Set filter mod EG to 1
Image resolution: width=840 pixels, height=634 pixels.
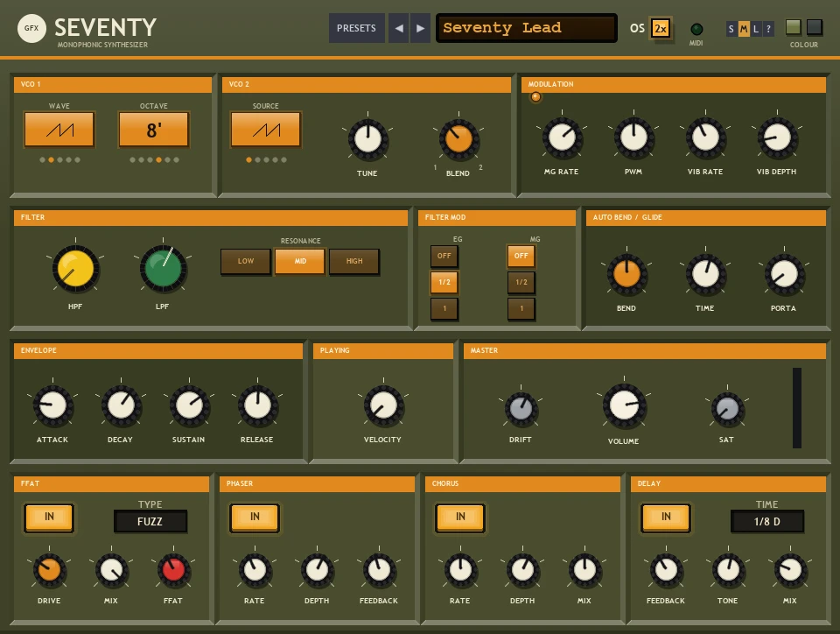tap(444, 309)
